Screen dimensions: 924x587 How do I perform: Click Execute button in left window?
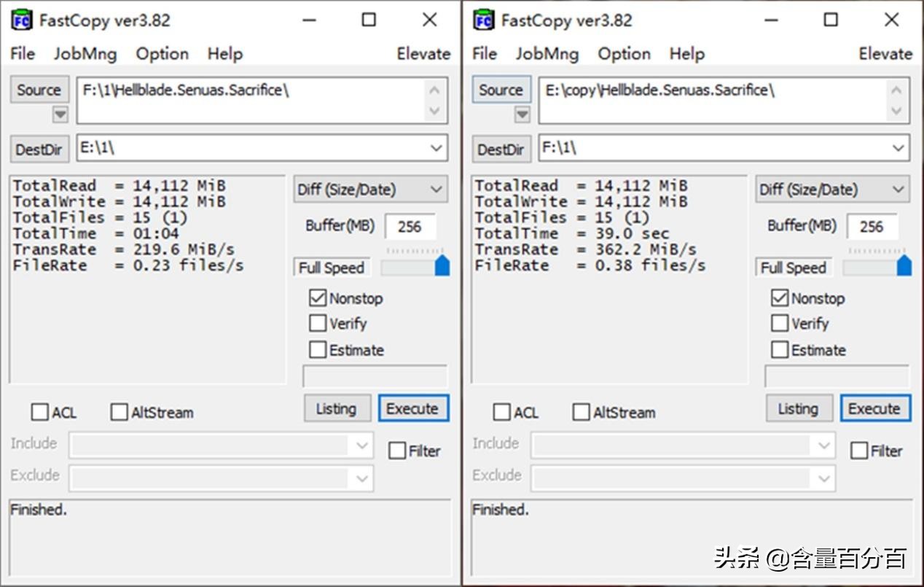pos(412,408)
